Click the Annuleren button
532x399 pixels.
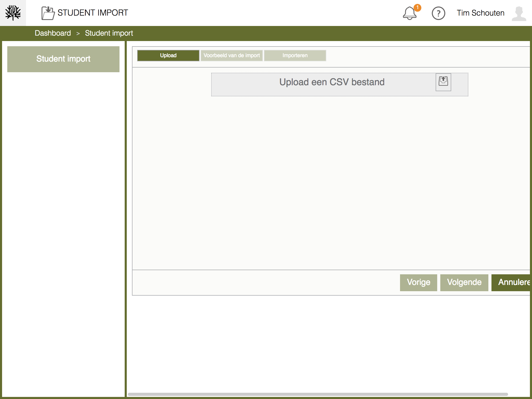click(513, 282)
